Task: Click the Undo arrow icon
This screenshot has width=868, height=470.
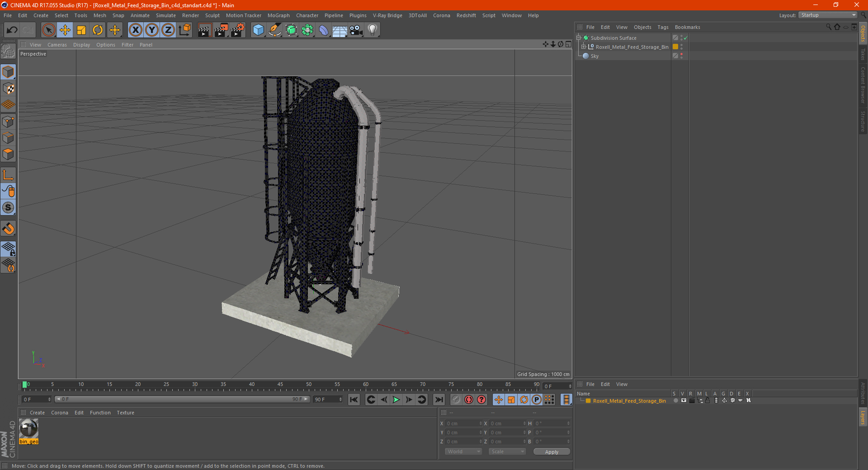Action: [12, 30]
